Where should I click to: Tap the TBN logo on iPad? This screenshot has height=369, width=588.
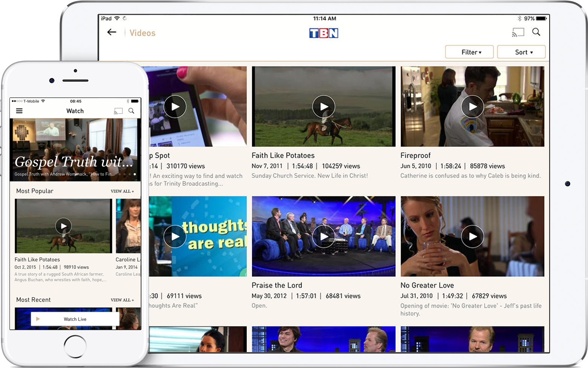[323, 33]
